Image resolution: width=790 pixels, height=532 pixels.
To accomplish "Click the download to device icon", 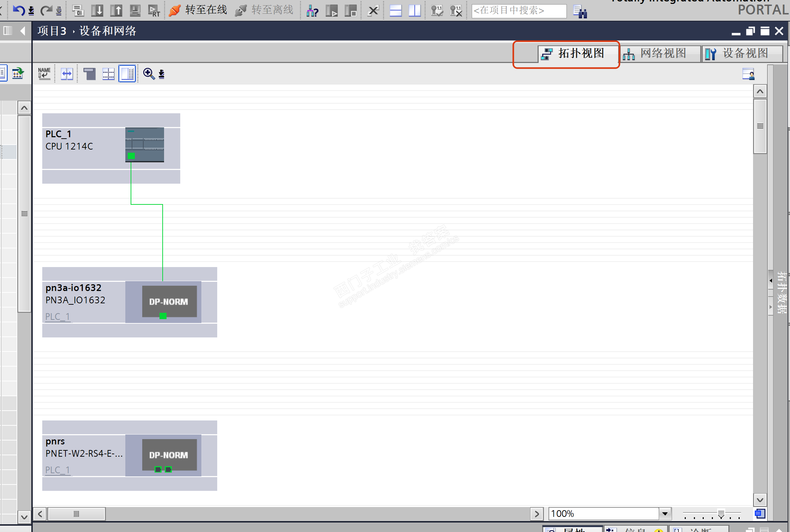I will click(97, 11).
